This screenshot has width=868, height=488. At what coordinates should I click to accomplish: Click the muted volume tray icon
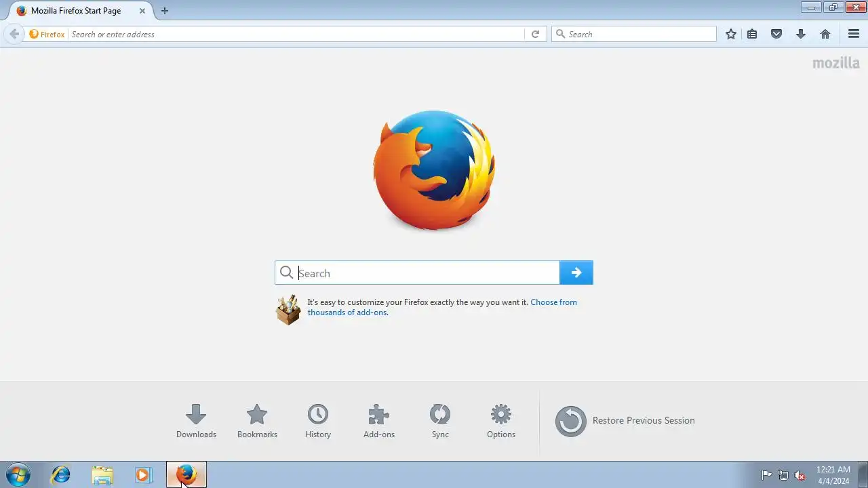(x=800, y=475)
